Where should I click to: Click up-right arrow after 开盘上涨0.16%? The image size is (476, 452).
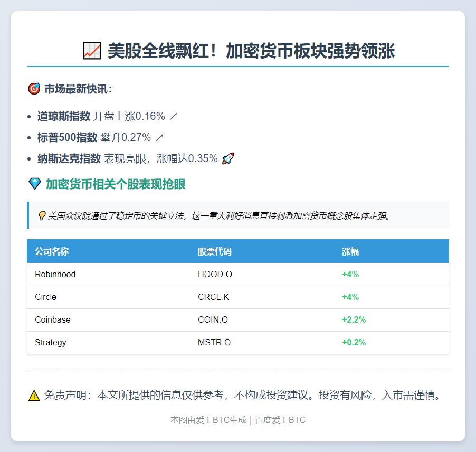(173, 116)
